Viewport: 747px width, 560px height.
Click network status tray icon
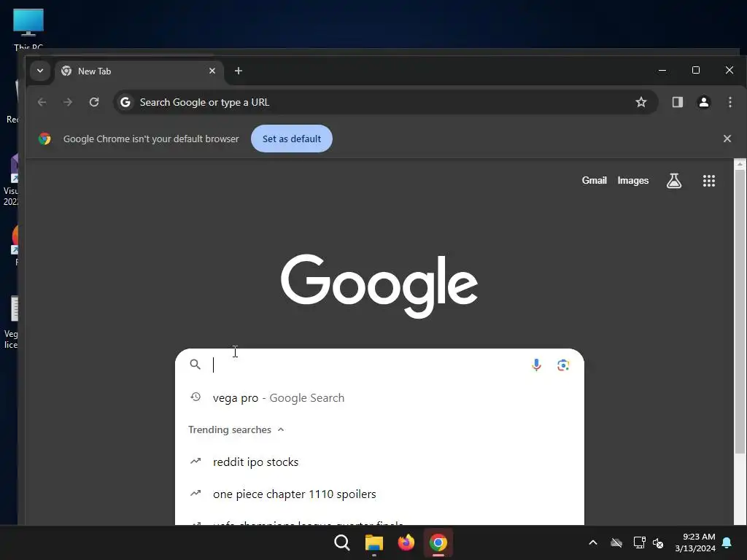pyautogui.click(x=639, y=542)
